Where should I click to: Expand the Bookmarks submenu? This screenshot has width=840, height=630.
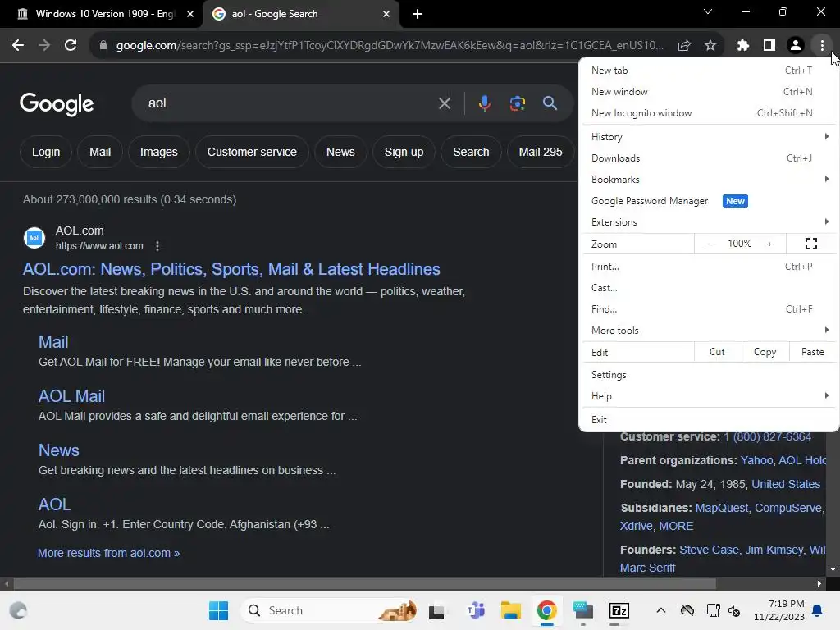point(710,180)
